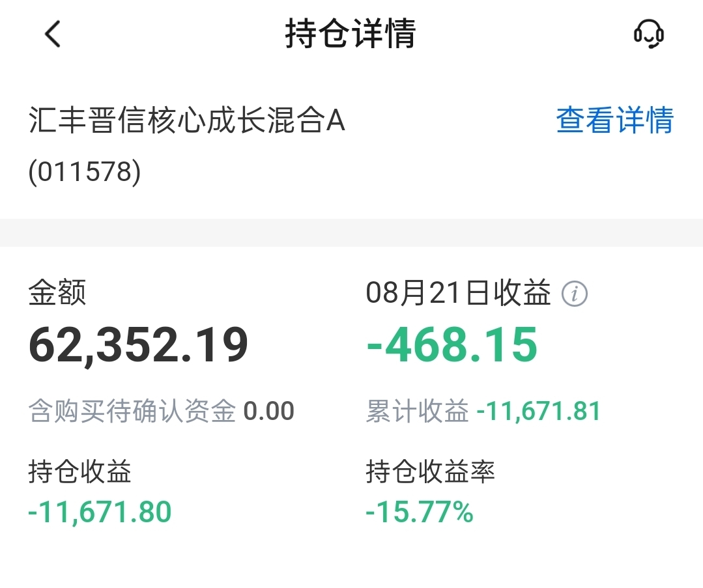
Task: Tap the 累计收益 label text
Action: click(x=417, y=412)
